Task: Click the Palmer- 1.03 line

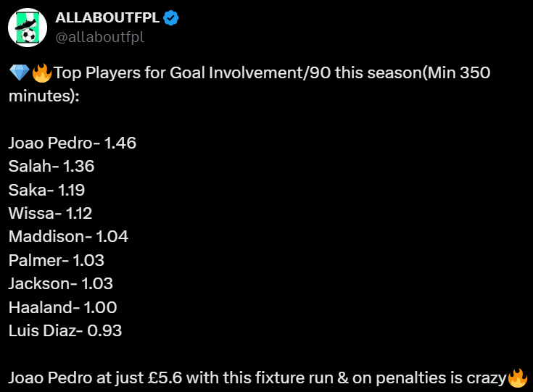Action: point(57,261)
